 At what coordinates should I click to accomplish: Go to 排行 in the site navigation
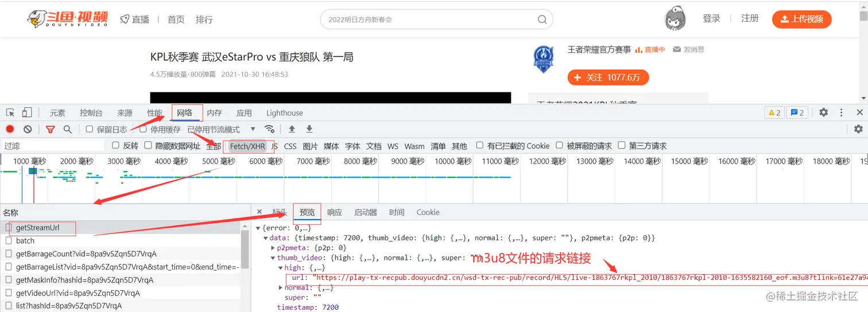pos(204,19)
